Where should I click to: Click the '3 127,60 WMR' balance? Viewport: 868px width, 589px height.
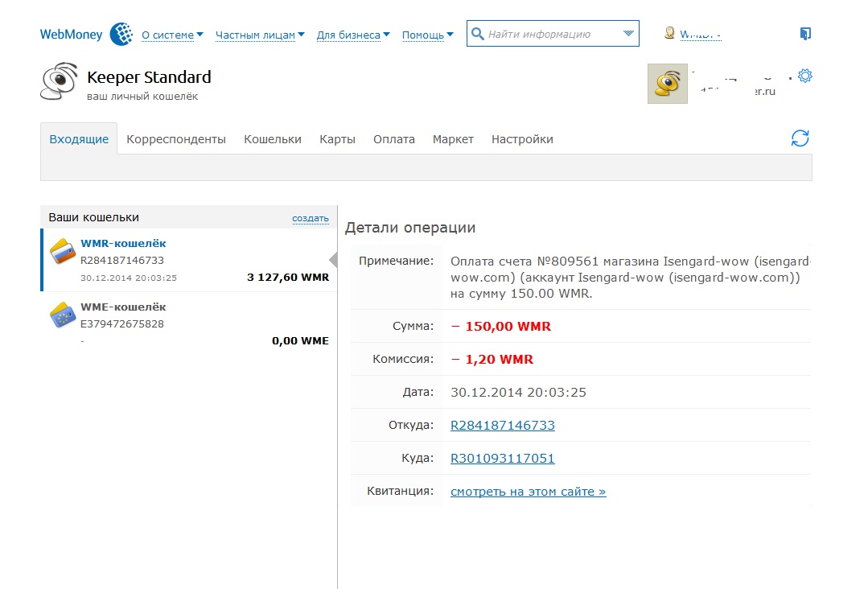pos(288,278)
